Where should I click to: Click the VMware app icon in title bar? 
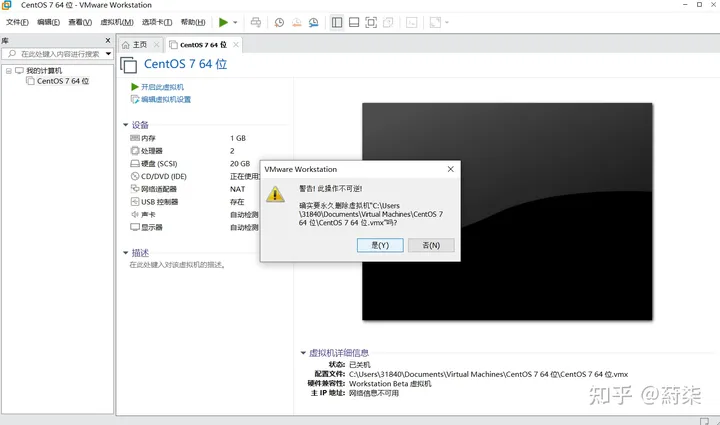pos(7,5)
